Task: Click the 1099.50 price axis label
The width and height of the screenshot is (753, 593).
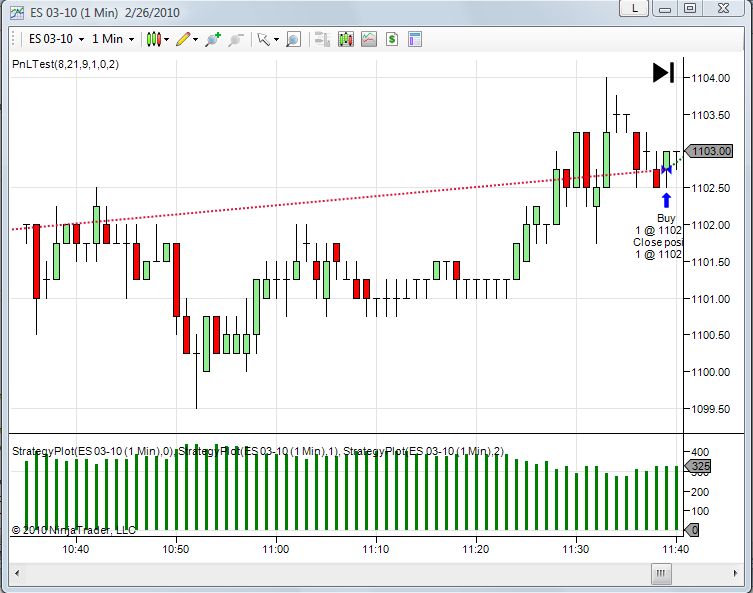Action: [x=710, y=409]
